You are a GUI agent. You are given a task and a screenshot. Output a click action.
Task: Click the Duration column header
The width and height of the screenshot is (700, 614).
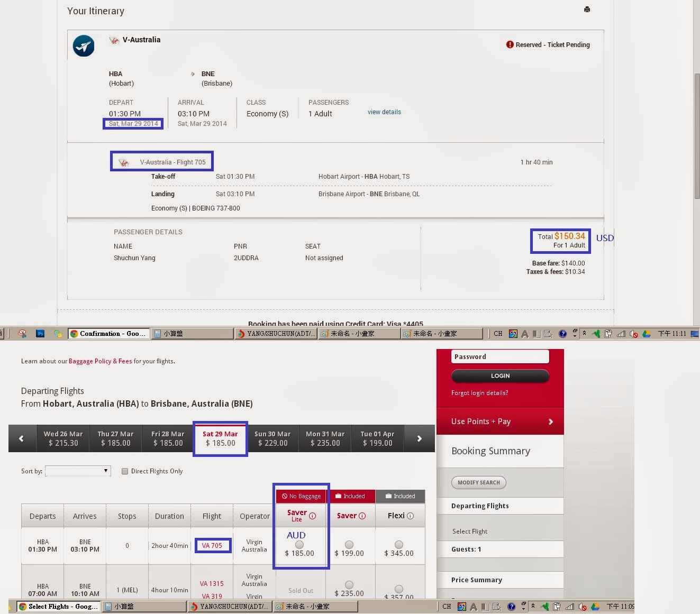[169, 516]
